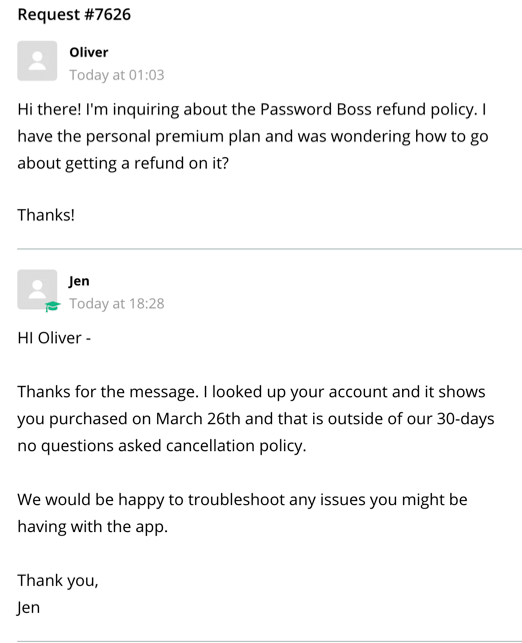Click Jen's gray profile avatar
522x643 pixels.
pyautogui.click(x=37, y=289)
